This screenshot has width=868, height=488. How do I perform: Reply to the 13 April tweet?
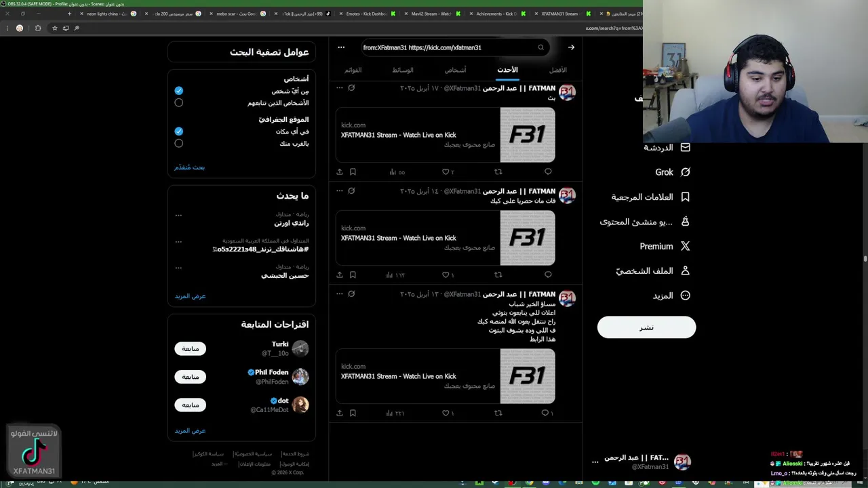(547, 413)
